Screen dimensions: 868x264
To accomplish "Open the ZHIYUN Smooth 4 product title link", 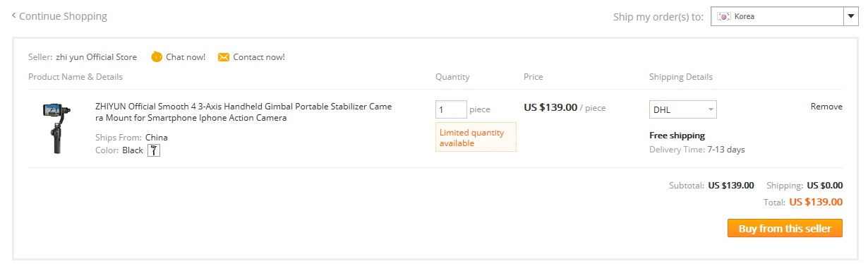I will (243, 112).
